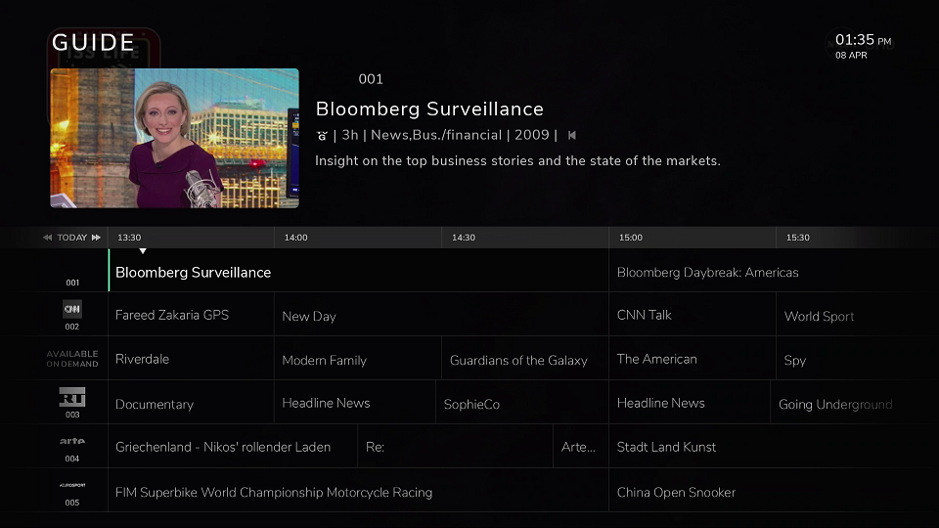Screen dimensions: 939x528
Task: Select Fareed Zakaria GPS program
Action: click(x=172, y=315)
